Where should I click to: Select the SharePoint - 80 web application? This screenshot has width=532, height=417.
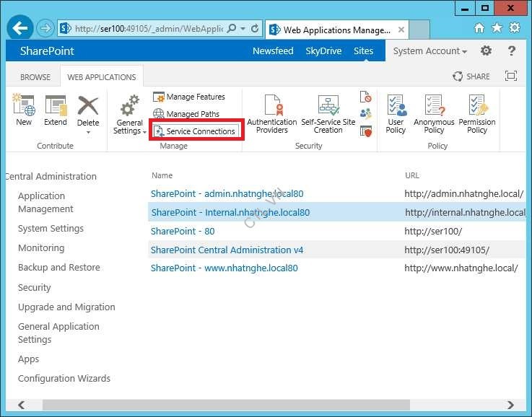(183, 231)
